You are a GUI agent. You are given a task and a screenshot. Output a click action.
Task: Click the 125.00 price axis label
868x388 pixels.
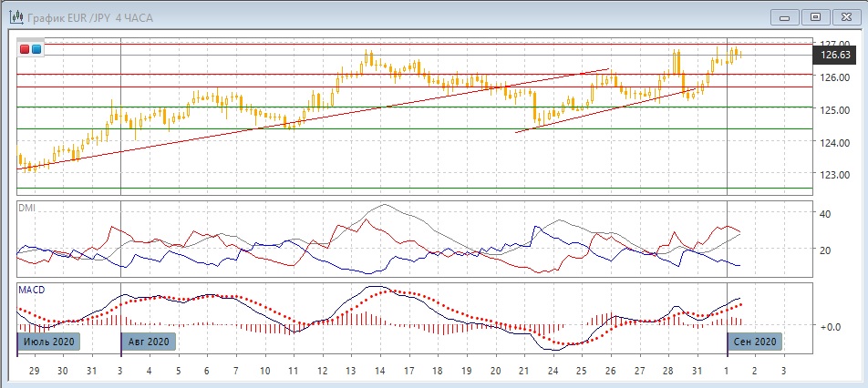click(835, 111)
